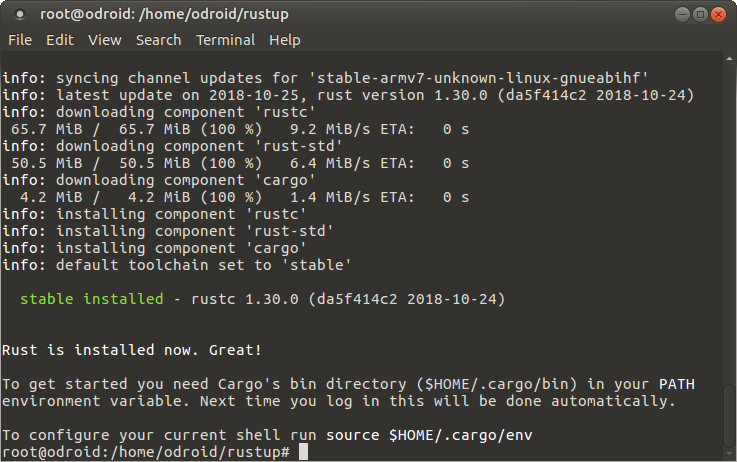Image resolution: width=737 pixels, height=462 pixels.
Task: Click "installing component 'cargo'" line
Action: point(154,248)
